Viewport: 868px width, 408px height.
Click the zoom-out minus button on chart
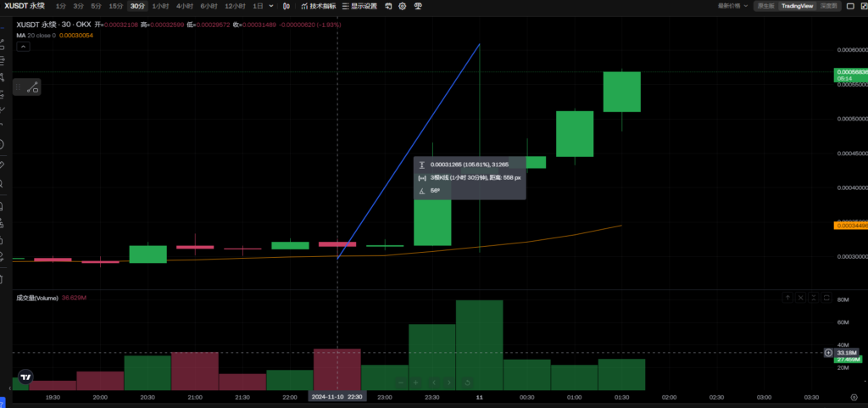coord(401,383)
